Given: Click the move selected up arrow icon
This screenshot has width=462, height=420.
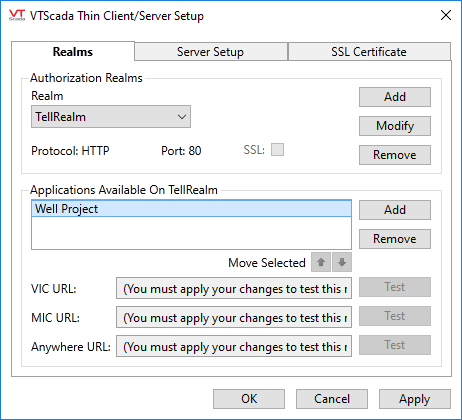Looking at the screenshot, I should click(321, 262).
